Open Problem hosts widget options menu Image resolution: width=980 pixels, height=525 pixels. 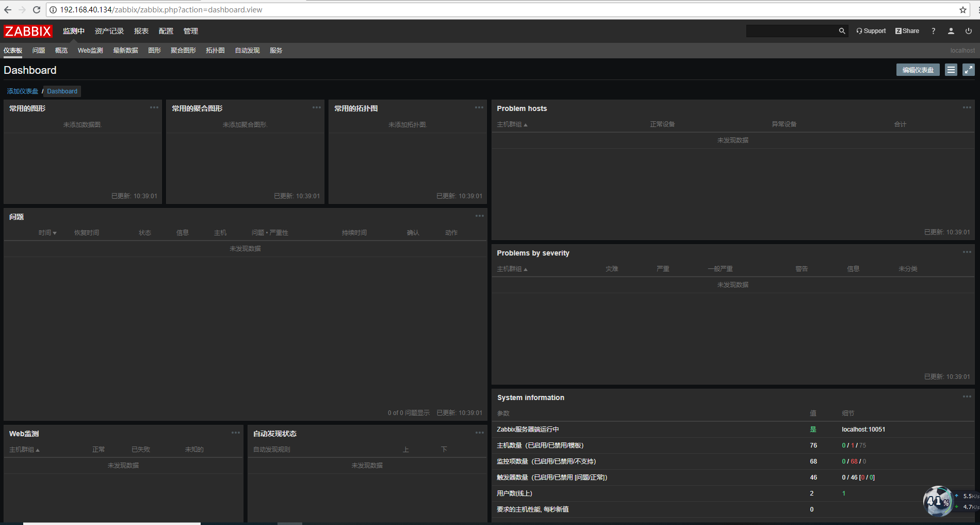pyautogui.click(x=967, y=107)
